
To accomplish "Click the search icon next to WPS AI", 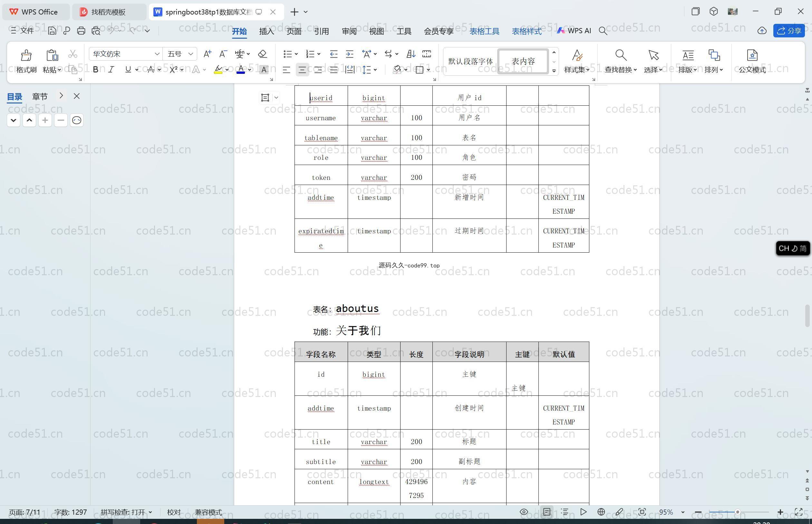I will tap(603, 31).
